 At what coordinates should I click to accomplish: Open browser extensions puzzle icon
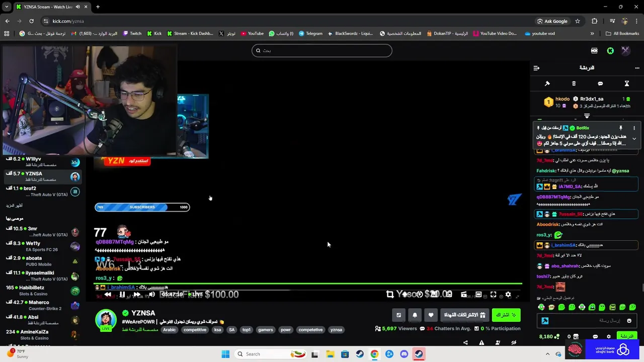click(595, 21)
